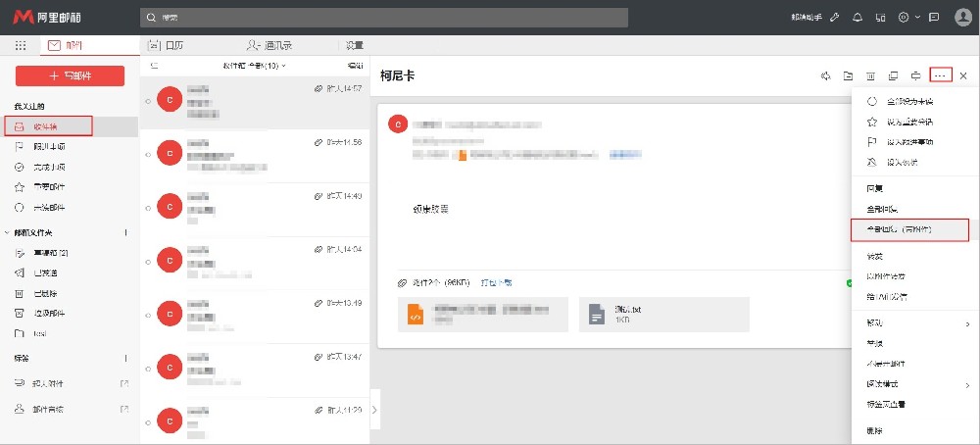Click the trash delete icon in mail toolbar
The image size is (980, 445).
[870, 75]
